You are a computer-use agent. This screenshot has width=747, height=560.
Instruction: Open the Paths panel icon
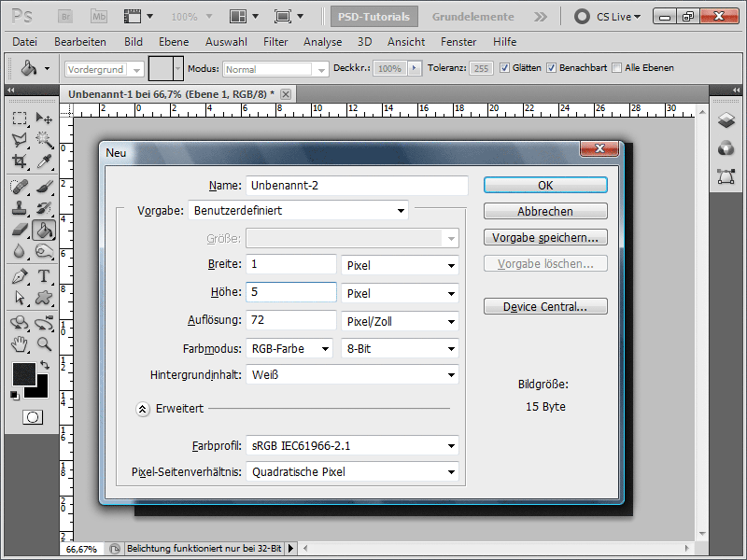726,176
